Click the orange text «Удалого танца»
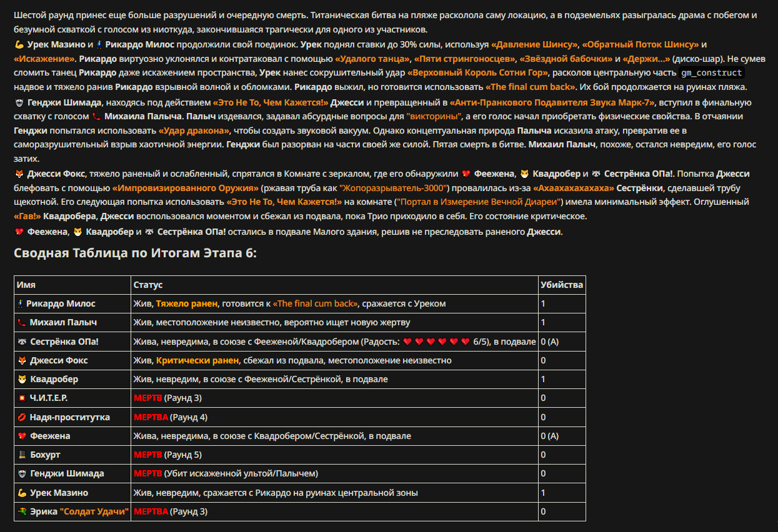Viewport: 778px width, 532px height. pyautogui.click(x=372, y=59)
